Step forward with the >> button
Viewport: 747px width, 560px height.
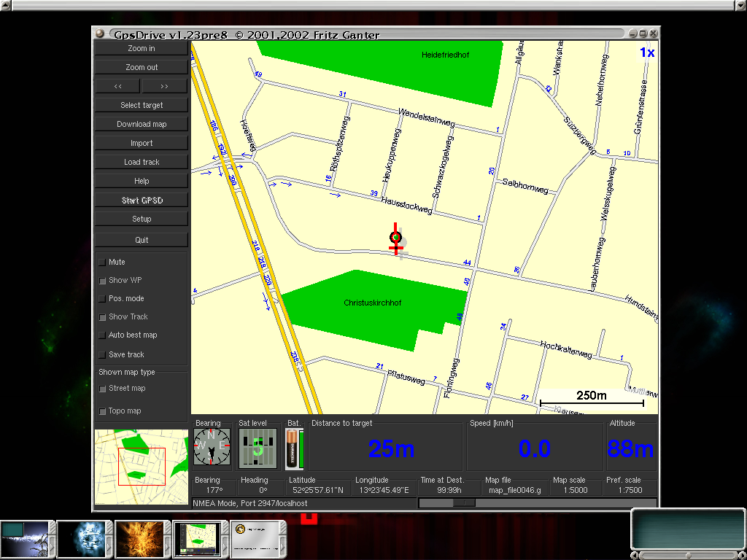[x=164, y=86]
